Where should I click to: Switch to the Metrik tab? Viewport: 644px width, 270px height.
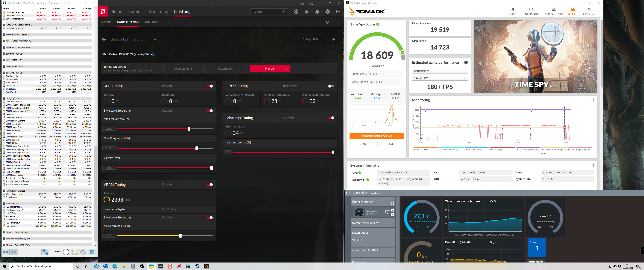click(x=106, y=22)
